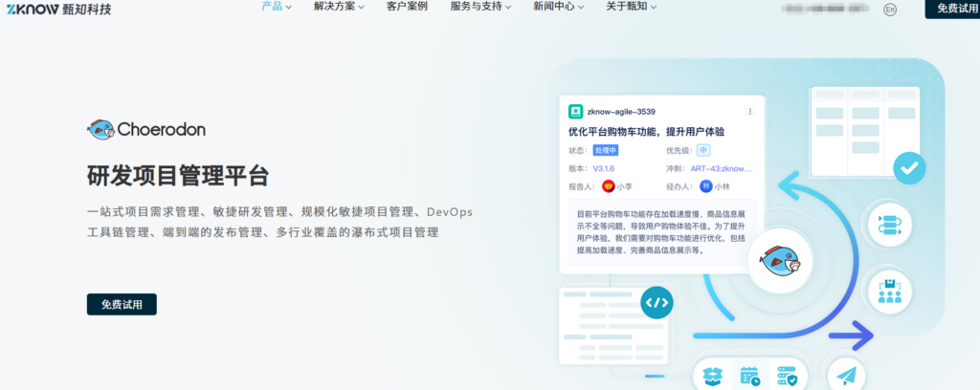Click the pipeline flow circle icon
Viewport: 980px width, 390px height.
889,225
